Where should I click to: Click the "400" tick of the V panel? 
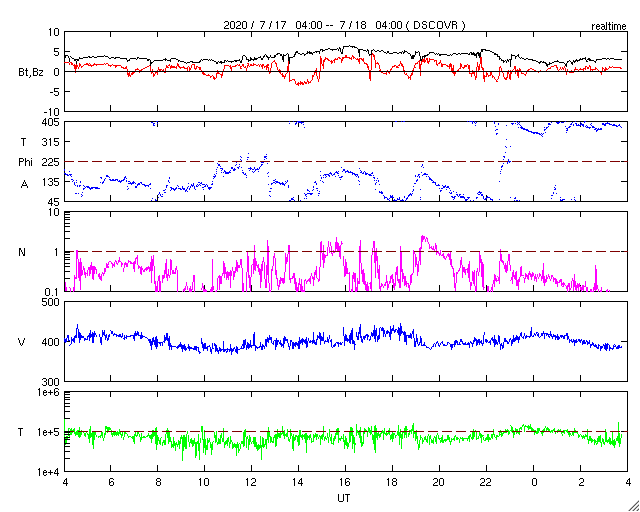coord(52,342)
